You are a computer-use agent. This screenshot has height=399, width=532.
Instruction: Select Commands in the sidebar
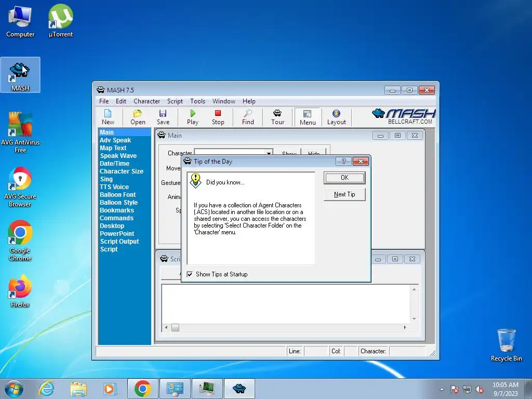116,218
